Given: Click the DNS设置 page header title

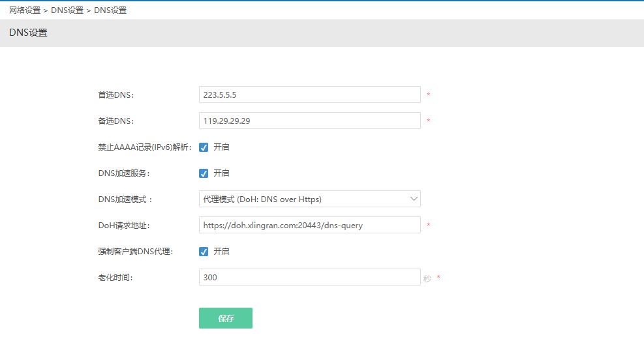Looking at the screenshot, I should click(x=28, y=33).
